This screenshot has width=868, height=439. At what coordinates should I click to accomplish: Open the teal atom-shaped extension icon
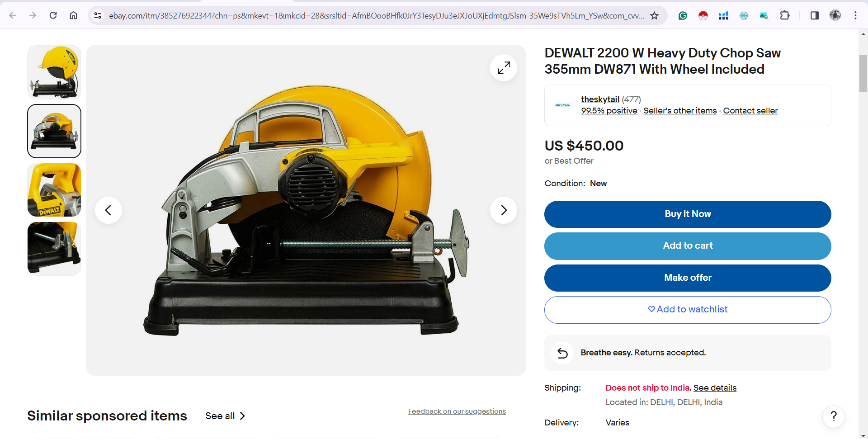[744, 15]
